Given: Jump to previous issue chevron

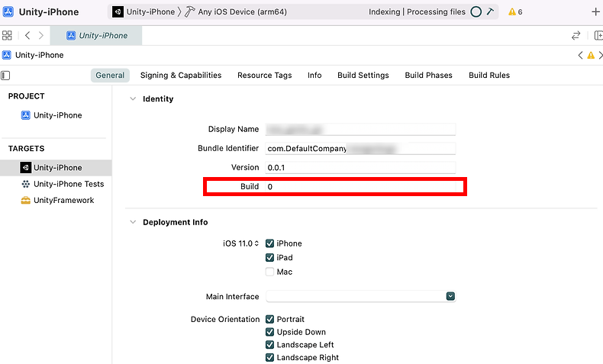Looking at the screenshot, I should (580, 56).
